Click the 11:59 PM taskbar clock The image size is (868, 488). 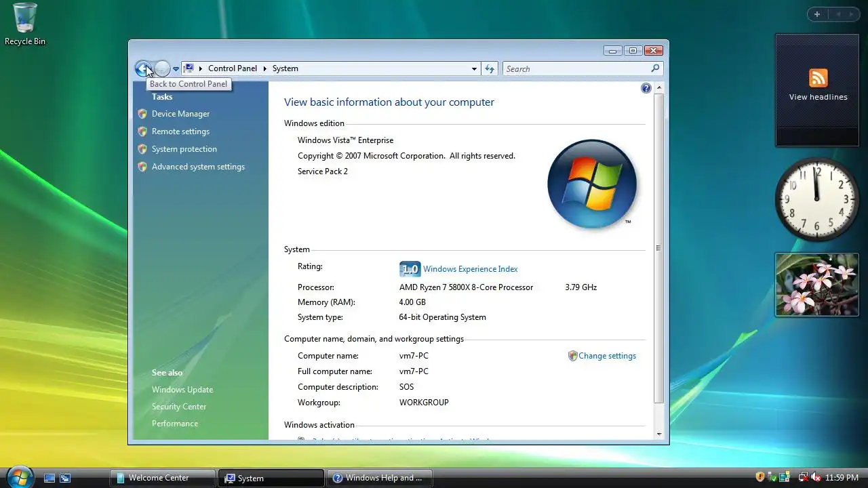point(842,478)
